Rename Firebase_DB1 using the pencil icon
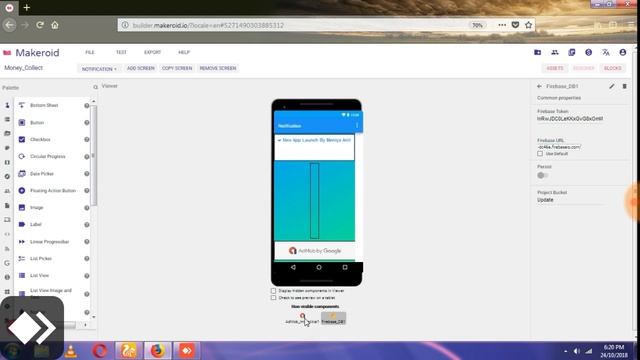The image size is (640, 360). (611, 86)
